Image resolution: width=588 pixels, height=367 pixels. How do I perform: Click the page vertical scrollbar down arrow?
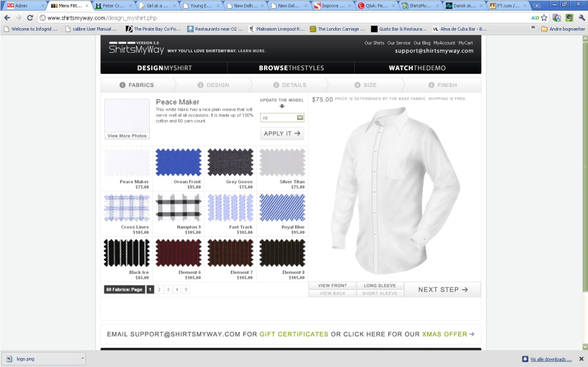pos(584,347)
